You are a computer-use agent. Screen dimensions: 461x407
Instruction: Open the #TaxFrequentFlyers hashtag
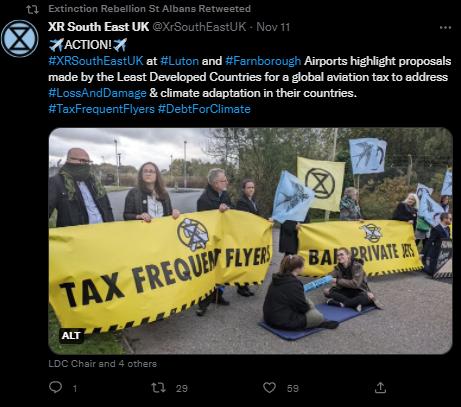click(x=102, y=109)
